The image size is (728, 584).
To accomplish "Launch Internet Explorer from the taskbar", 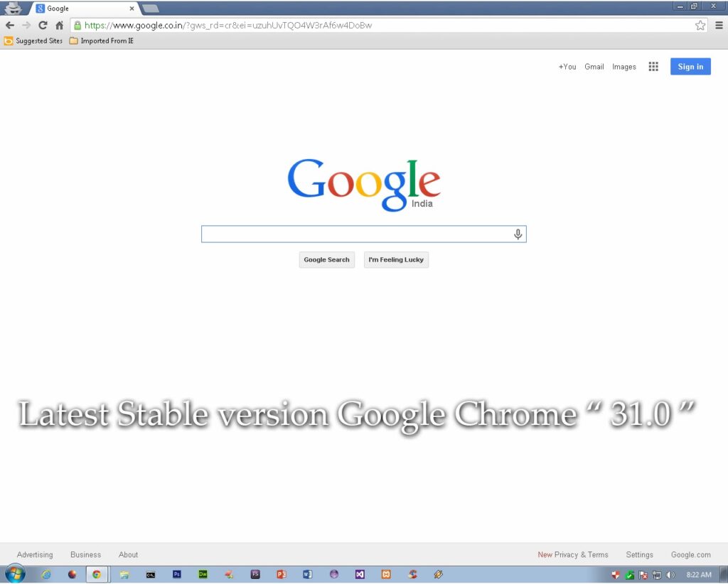I will pos(46,574).
